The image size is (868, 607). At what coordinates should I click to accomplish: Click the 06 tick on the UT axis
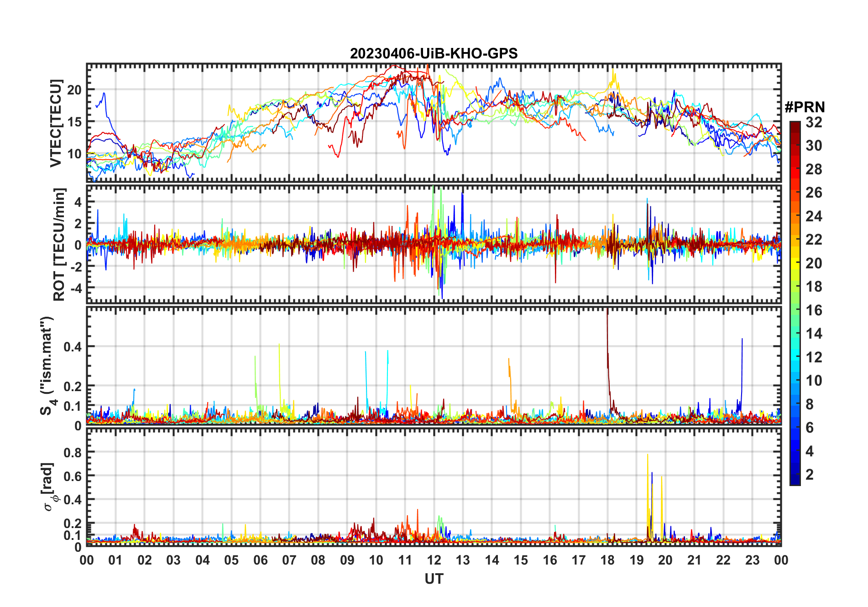click(260, 560)
